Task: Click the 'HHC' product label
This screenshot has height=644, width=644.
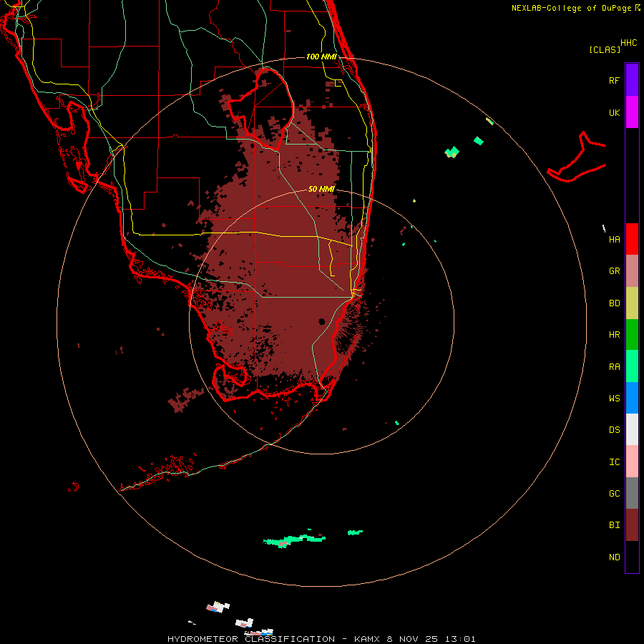Action: [x=628, y=43]
